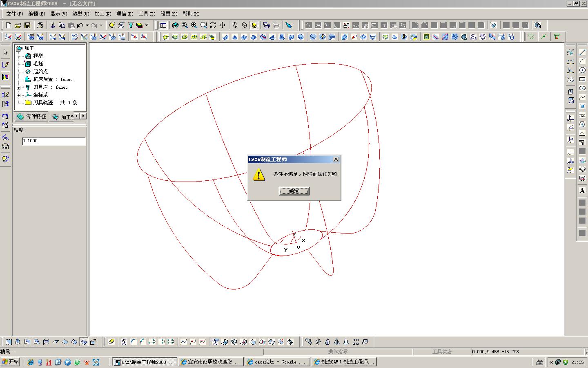Image resolution: width=588 pixels, height=368 pixels.
Task: Click the f(x) formula curve tool
Action: click(582, 115)
